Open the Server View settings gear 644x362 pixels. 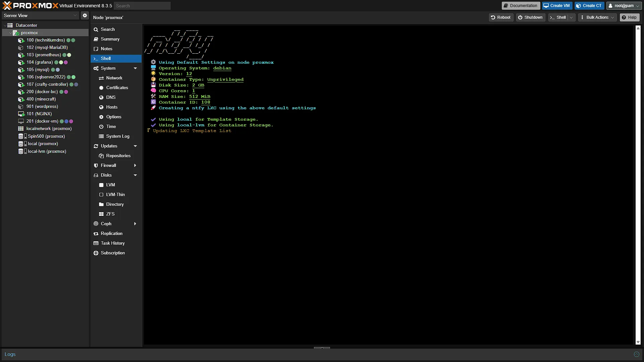pos(85,15)
